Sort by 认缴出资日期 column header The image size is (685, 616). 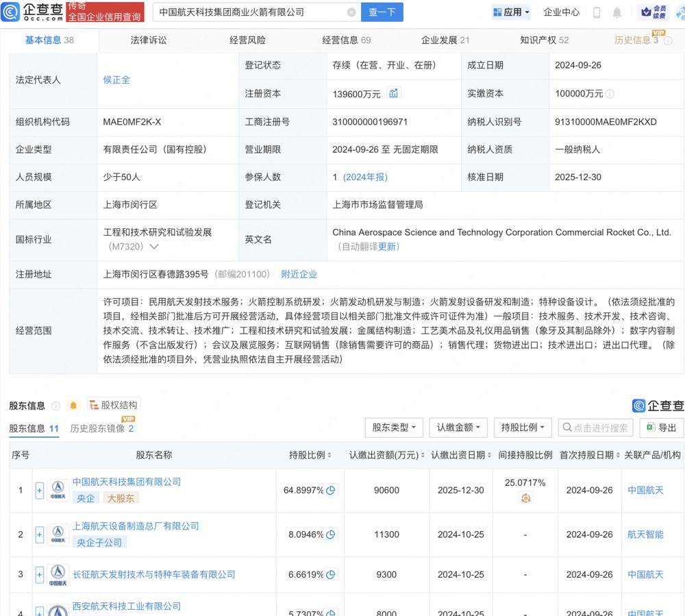pos(462,455)
